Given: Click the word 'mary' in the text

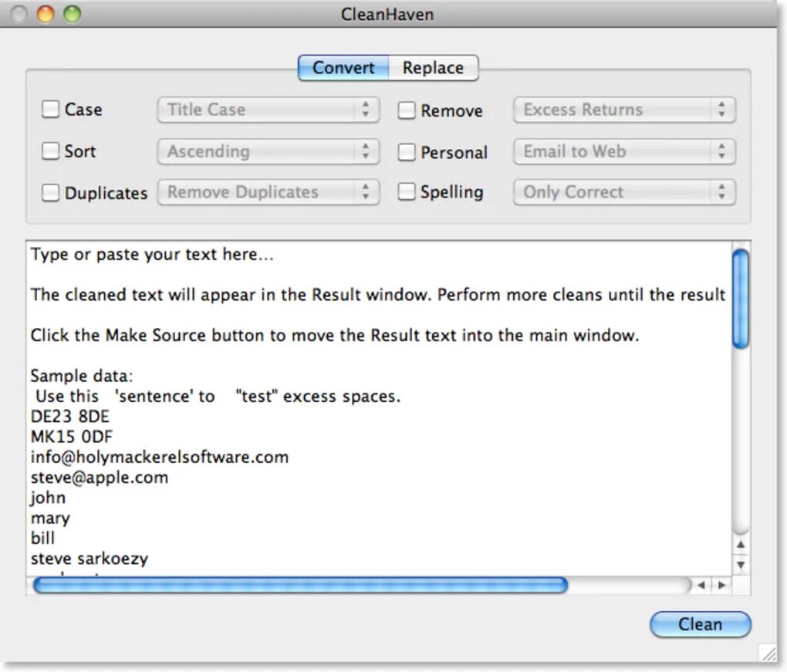Looking at the screenshot, I should 50,518.
